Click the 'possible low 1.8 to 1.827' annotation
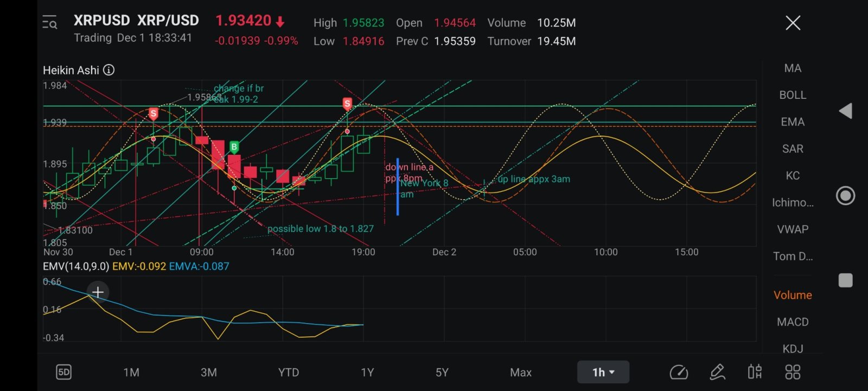Image resolution: width=868 pixels, height=391 pixels. (321, 229)
